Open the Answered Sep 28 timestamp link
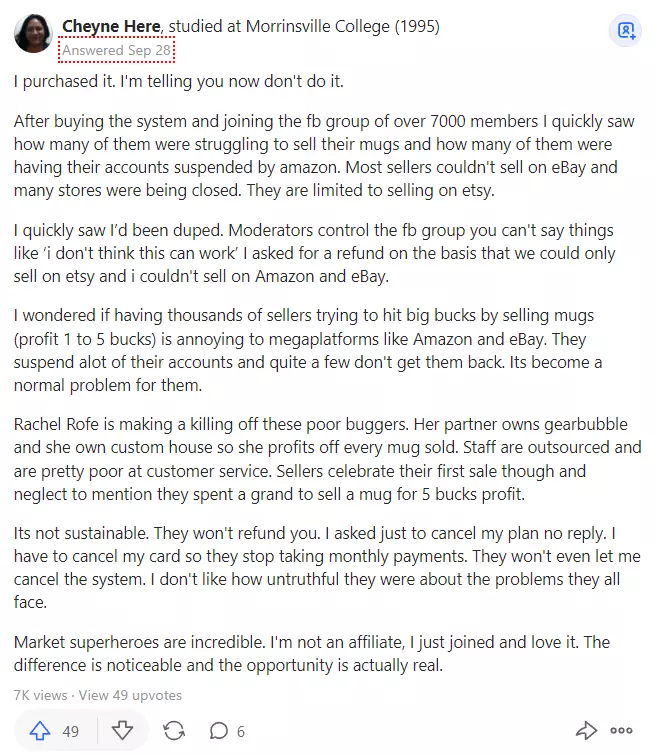657x755 pixels. point(116,50)
